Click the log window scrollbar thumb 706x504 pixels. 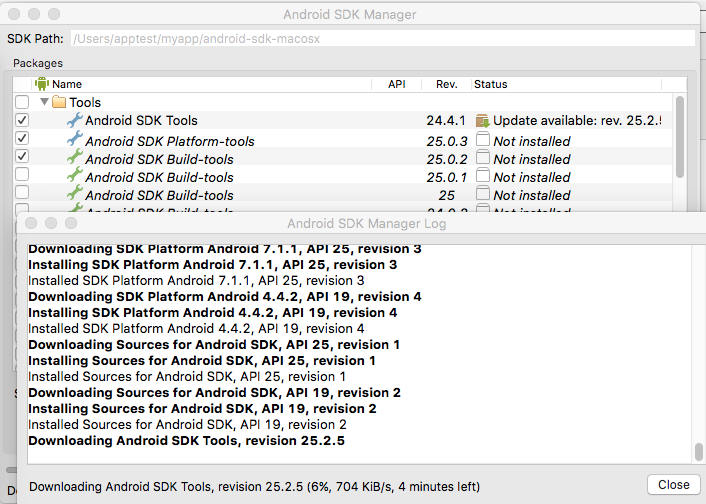click(x=699, y=452)
